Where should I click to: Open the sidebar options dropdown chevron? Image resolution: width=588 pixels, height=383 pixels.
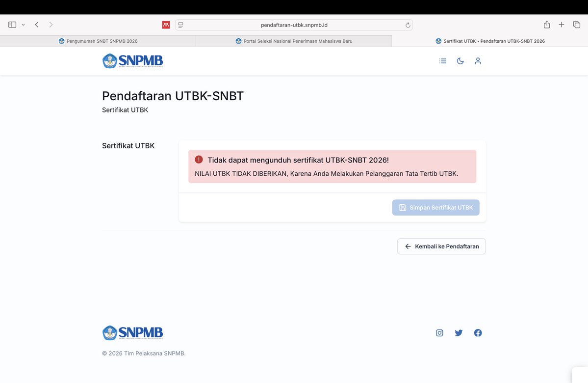point(23,25)
